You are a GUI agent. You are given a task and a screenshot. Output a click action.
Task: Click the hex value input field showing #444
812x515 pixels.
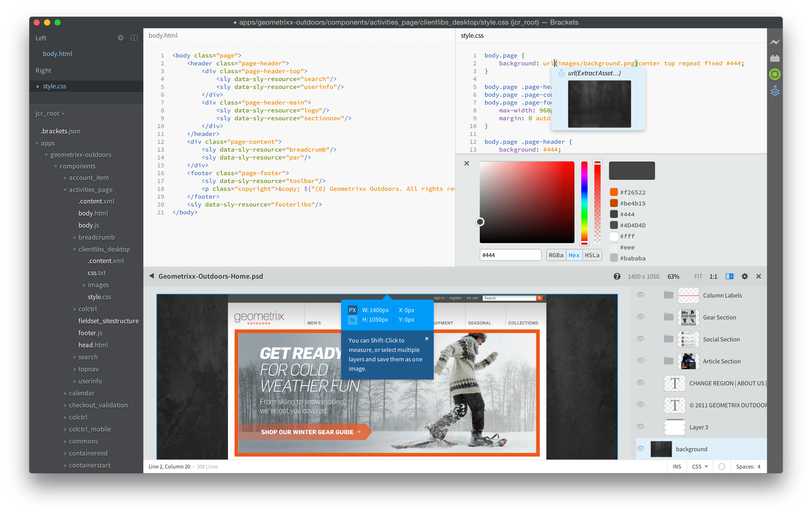510,255
